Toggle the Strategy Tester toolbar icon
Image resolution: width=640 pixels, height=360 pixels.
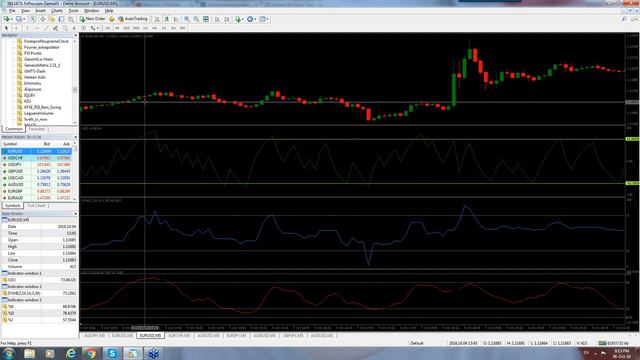pos(71,19)
